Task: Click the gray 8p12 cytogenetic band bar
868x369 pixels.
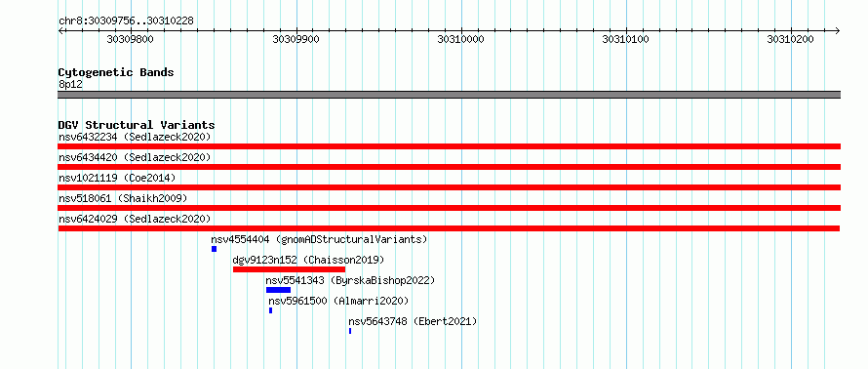Action: [x=449, y=95]
